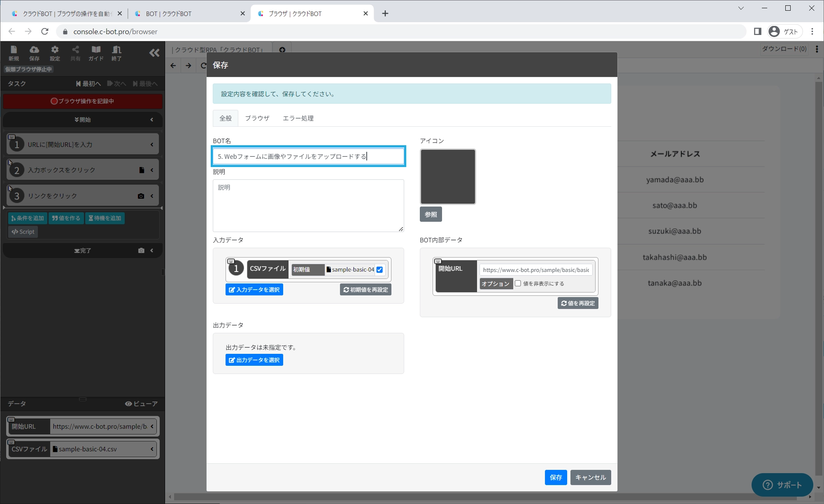Expand the 開始 section chevron
This screenshot has width=824, height=504.
(152, 120)
